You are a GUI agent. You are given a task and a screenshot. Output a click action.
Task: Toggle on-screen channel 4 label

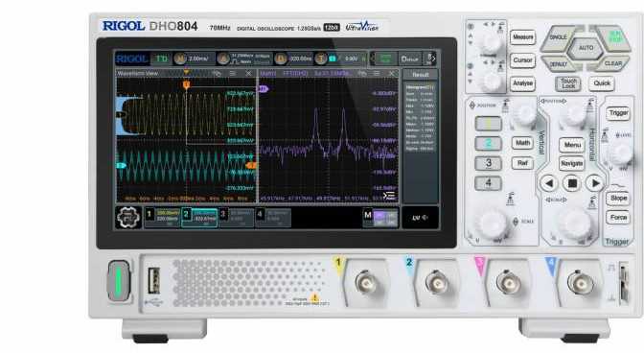click(x=260, y=214)
